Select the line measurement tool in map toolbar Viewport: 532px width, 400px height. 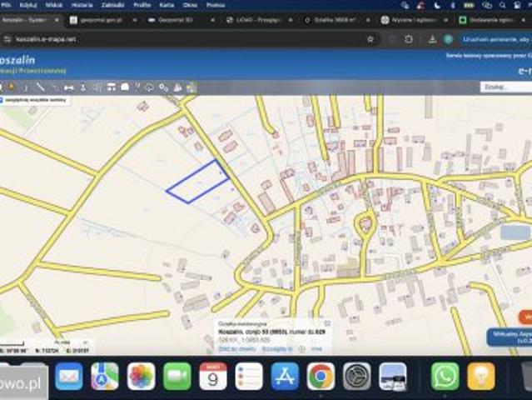pyautogui.click(x=40, y=87)
